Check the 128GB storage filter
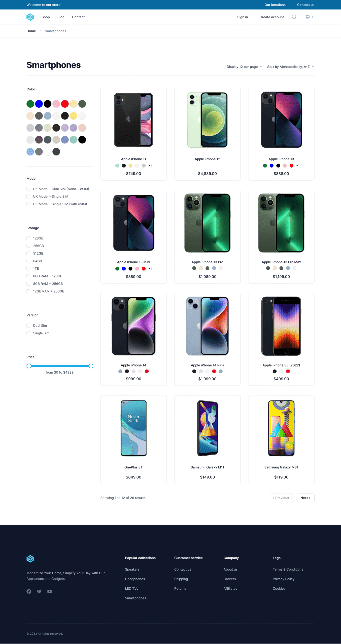 click(28, 238)
